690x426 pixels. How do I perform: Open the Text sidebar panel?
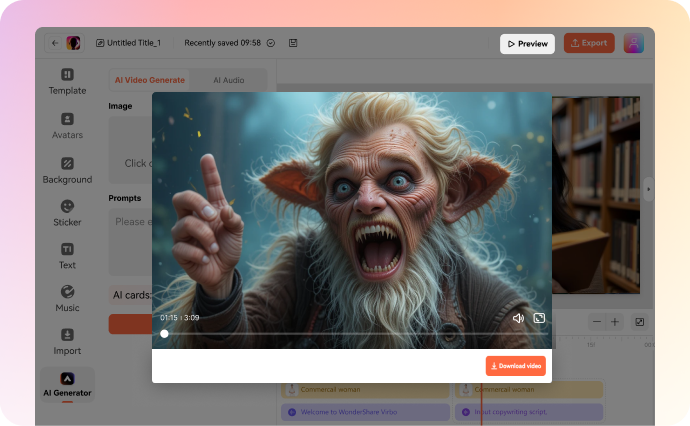tap(67, 256)
